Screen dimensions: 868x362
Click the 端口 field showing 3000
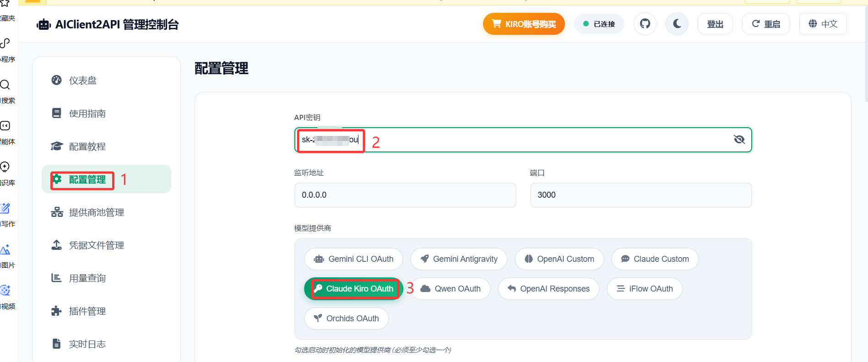(641, 195)
